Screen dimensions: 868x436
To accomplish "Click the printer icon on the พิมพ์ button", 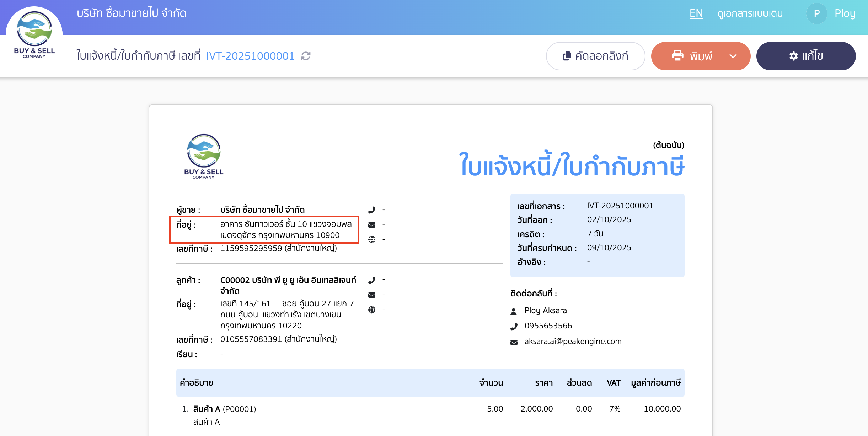I will 678,56.
